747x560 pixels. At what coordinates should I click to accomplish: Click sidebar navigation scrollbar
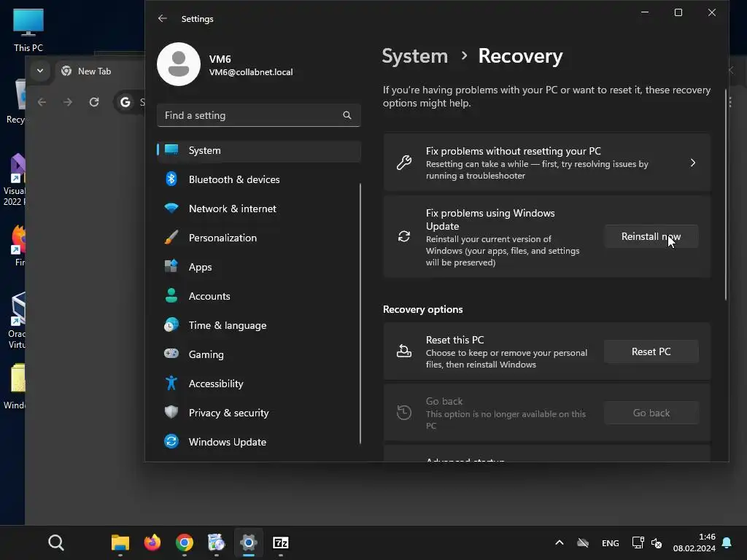[360, 314]
